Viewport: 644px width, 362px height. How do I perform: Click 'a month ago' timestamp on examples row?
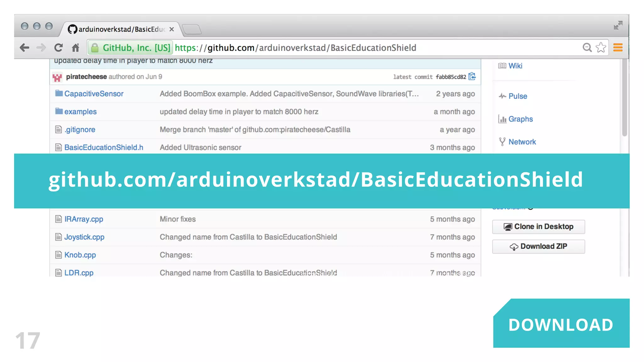[454, 112]
